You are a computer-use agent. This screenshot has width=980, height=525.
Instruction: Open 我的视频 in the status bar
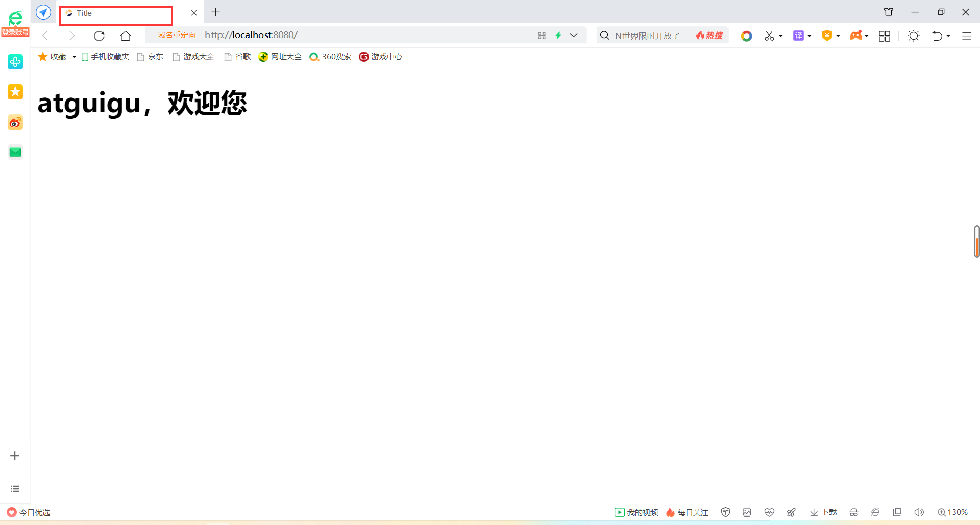point(636,512)
